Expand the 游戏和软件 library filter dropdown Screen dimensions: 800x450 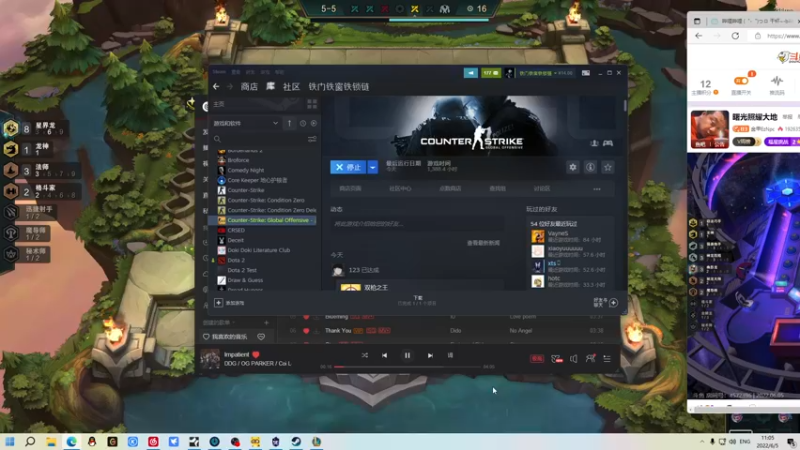pos(246,123)
